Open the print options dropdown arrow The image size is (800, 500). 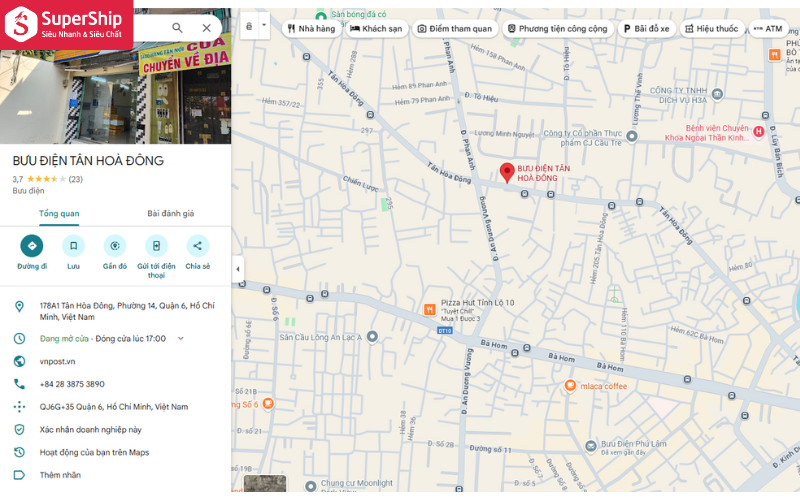tap(264, 25)
